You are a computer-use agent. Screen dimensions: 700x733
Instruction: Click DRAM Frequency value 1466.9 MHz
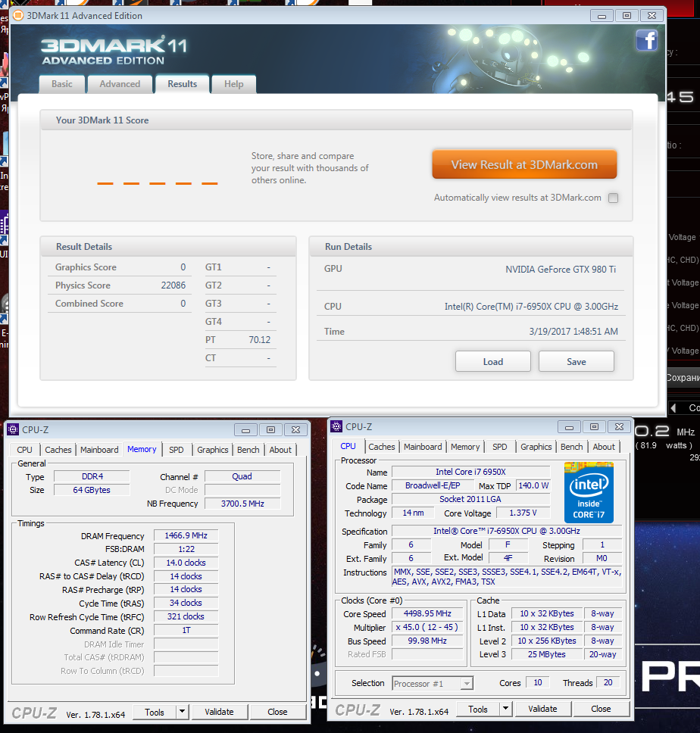(x=186, y=535)
